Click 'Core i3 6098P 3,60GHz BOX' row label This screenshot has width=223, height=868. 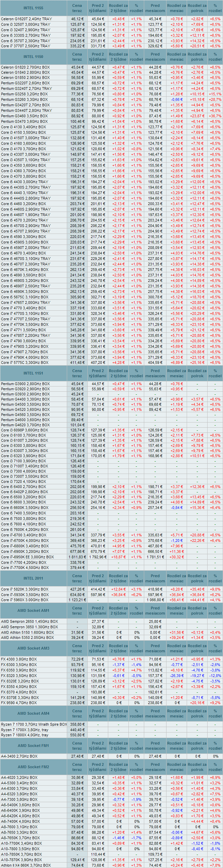coord(25,430)
